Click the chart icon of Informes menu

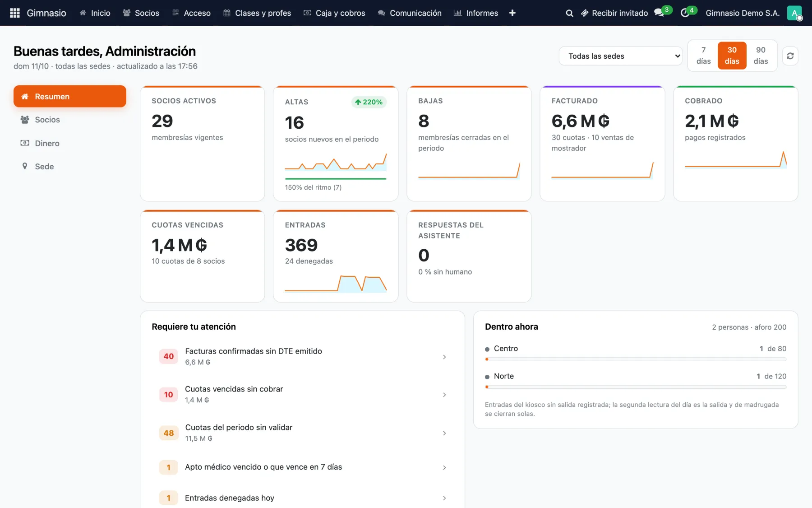pyautogui.click(x=457, y=13)
